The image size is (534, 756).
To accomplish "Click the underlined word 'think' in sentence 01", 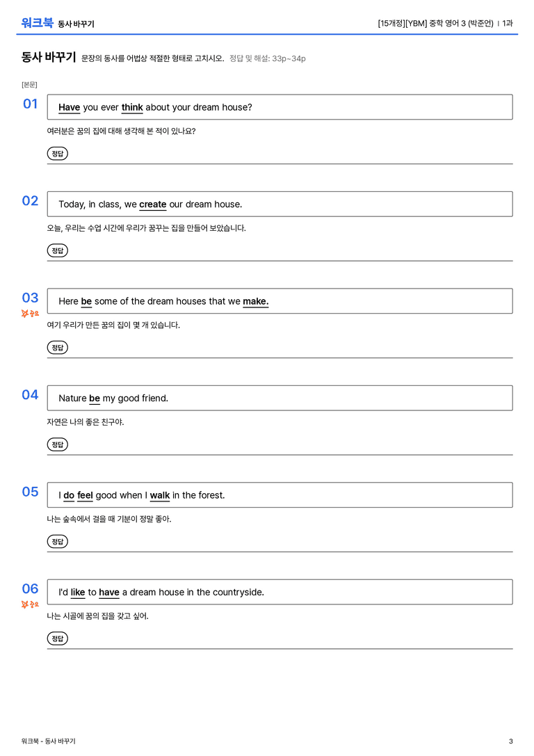I will click(132, 108).
